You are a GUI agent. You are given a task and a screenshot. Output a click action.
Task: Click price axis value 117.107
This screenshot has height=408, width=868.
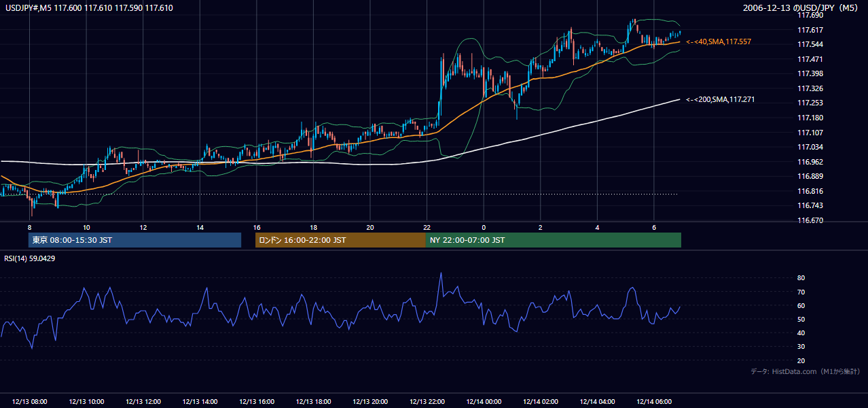point(810,133)
